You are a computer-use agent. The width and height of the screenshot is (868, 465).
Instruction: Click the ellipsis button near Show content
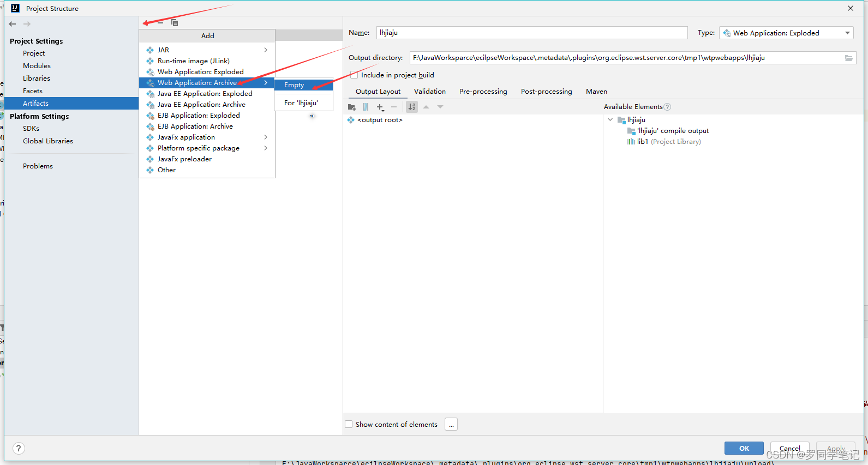click(x=451, y=424)
